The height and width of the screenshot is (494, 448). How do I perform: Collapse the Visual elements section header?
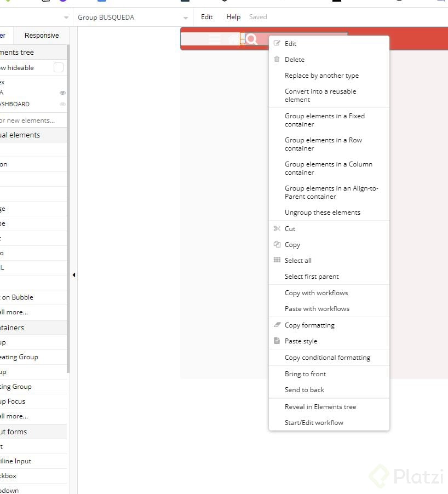point(33,135)
